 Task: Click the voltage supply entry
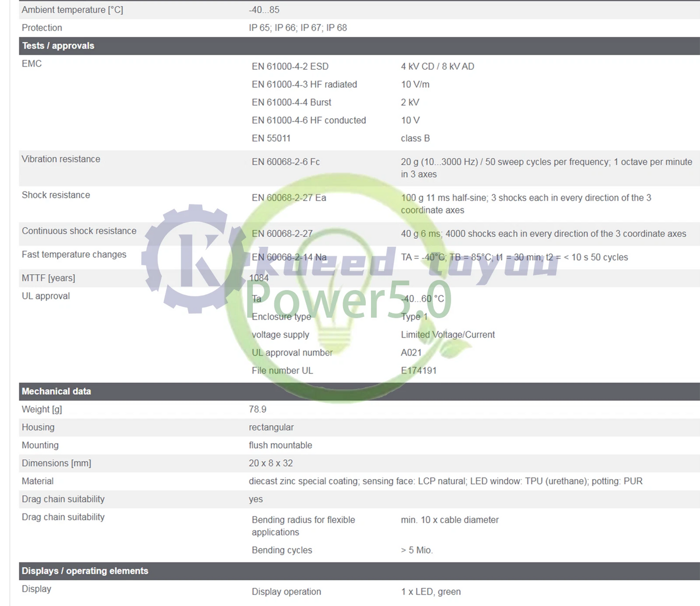pos(280,335)
